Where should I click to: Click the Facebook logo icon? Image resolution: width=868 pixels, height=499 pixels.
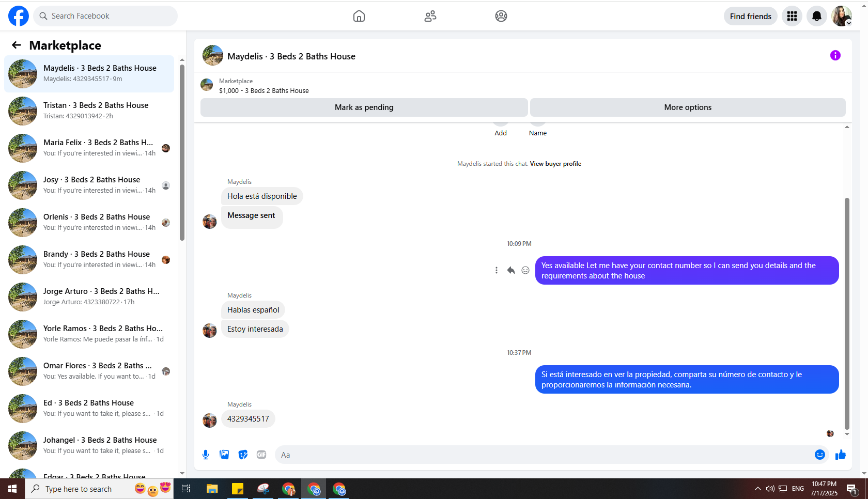(x=19, y=16)
